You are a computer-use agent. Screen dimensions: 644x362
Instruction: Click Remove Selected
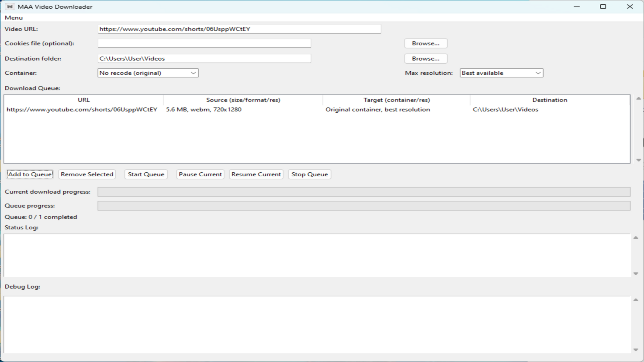coord(87,174)
